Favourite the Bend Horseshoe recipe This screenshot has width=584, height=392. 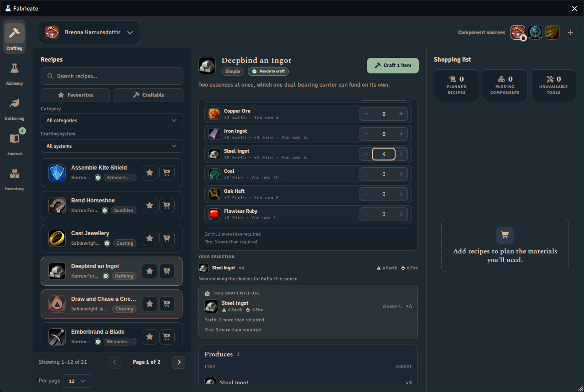[150, 206]
